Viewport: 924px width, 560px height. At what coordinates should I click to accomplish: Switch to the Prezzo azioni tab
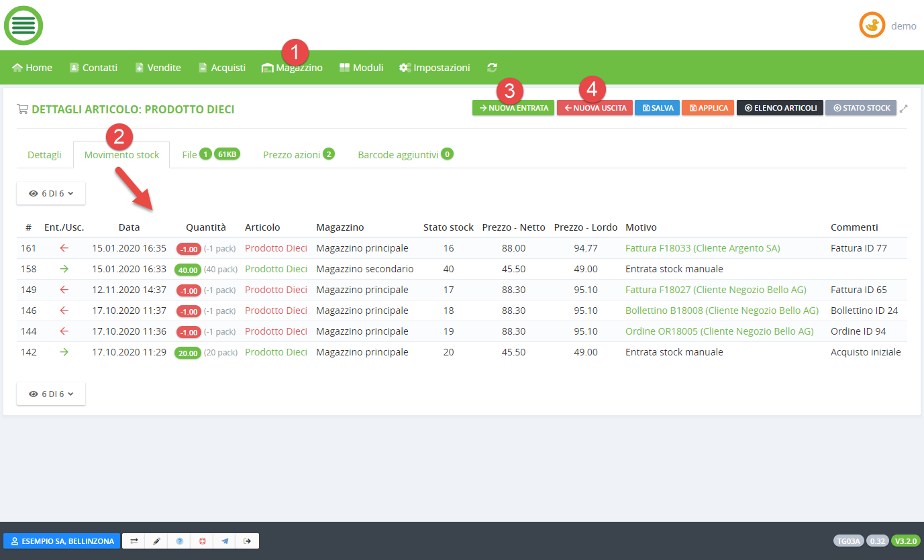click(291, 155)
